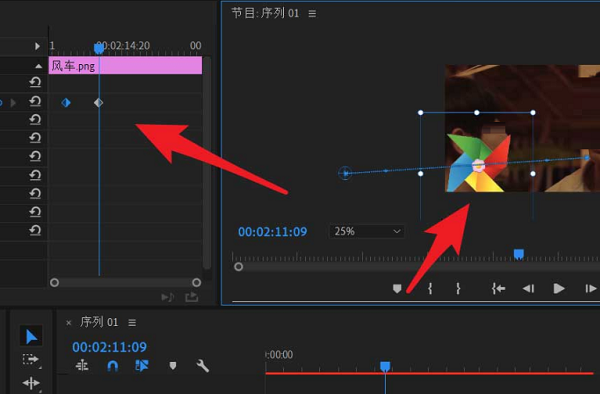Screen dimensions: 600x394
Task: Open timeline display settings wrench
Action: [202, 366]
